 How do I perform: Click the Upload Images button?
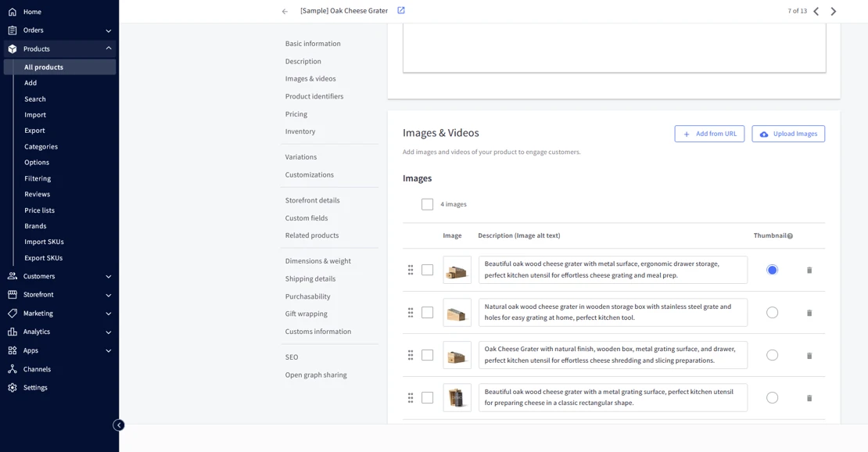(787, 133)
